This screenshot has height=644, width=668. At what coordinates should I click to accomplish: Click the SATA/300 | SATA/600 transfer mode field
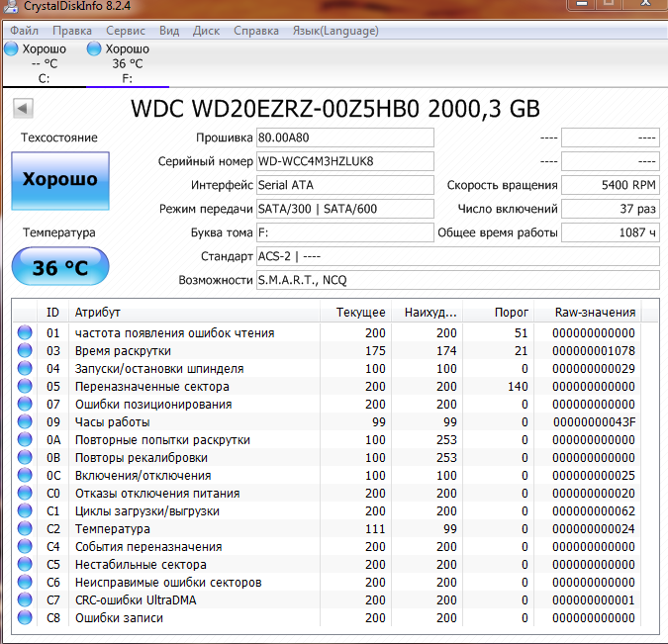(x=345, y=209)
